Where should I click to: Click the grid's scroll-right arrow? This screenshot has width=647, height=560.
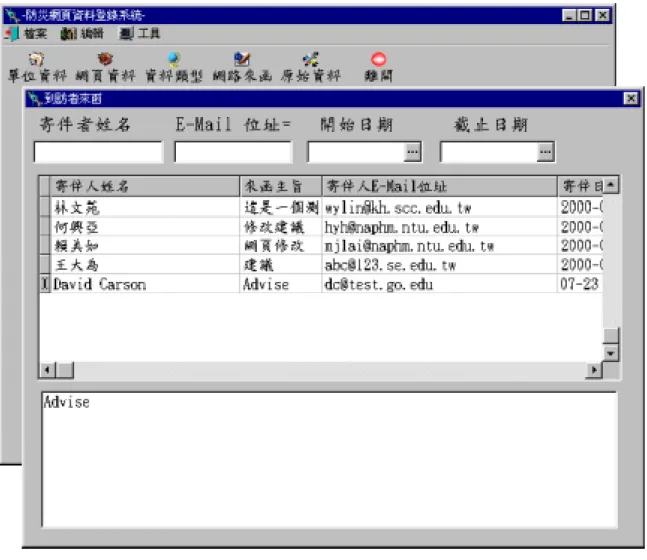(x=594, y=370)
